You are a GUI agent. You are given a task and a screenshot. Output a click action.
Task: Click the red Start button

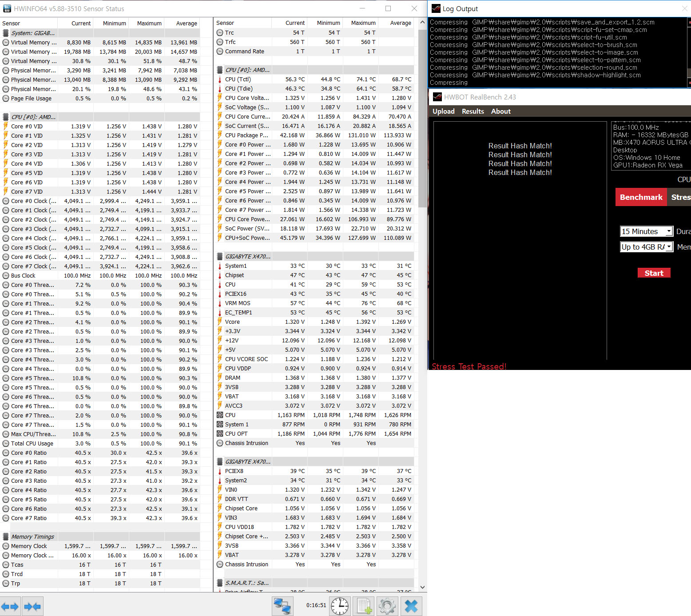654,273
